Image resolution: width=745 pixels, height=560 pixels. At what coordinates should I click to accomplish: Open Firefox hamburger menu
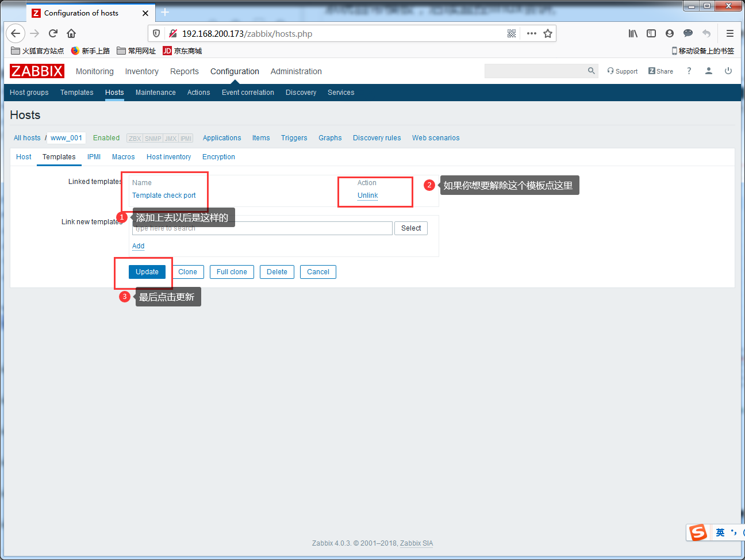[730, 33]
